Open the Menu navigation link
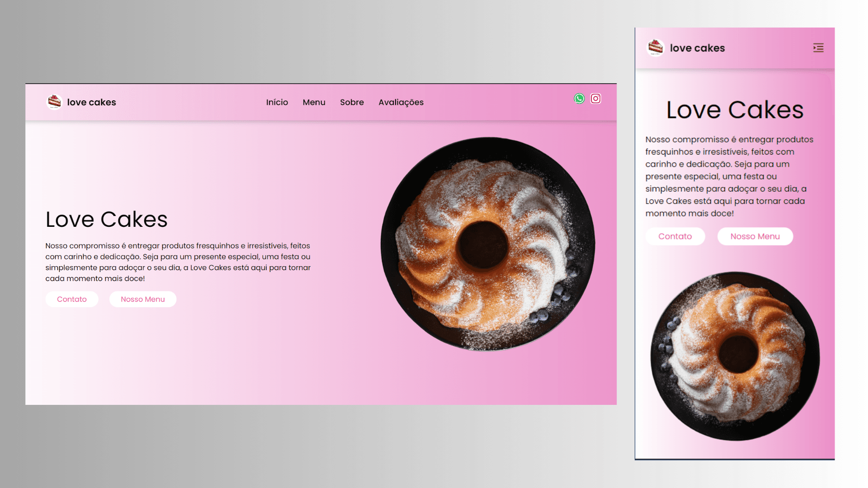Viewport: 868px width, 488px height. (314, 102)
